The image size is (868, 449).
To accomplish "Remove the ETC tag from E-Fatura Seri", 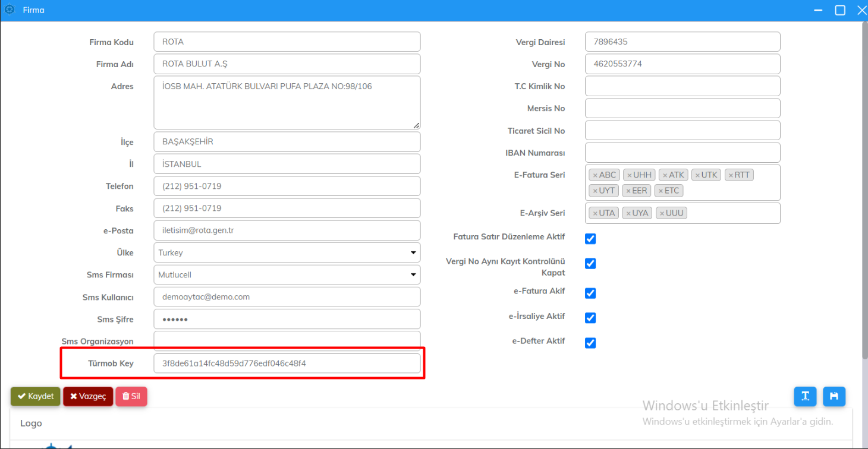I will point(661,191).
